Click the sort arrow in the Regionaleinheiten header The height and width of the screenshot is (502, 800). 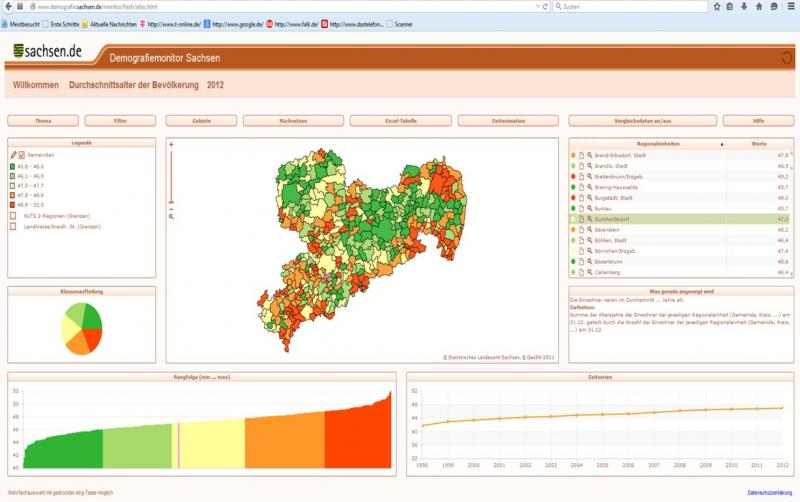[x=721, y=145]
